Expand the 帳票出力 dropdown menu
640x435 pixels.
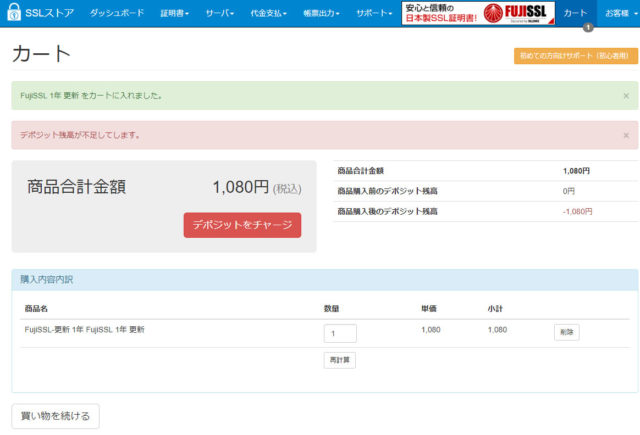tap(321, 13)
